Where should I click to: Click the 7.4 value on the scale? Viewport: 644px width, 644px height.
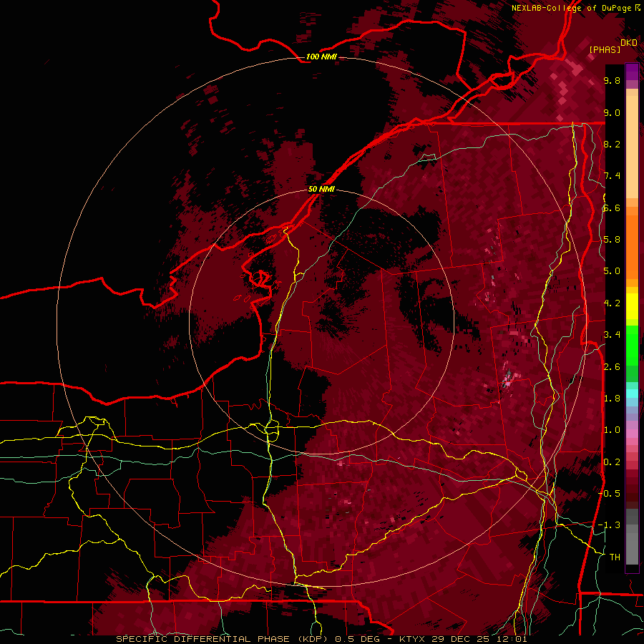tap(612, 176)
